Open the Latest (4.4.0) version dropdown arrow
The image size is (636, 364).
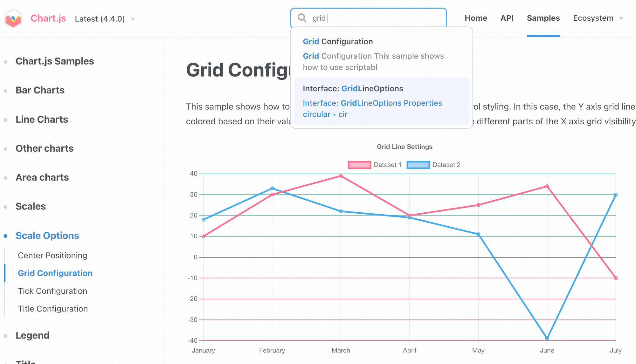(x=133, y=19)
